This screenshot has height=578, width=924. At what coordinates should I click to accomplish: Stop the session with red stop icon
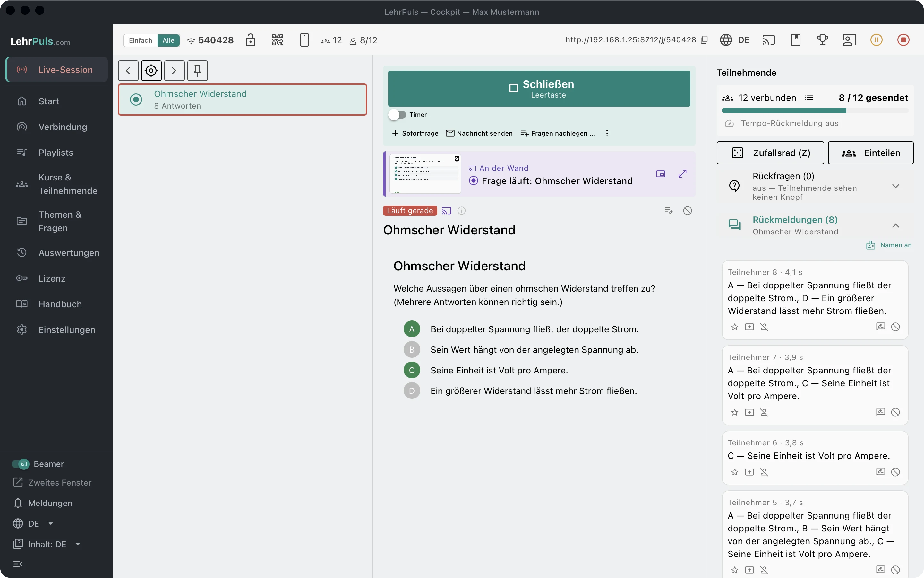(903, 40)
